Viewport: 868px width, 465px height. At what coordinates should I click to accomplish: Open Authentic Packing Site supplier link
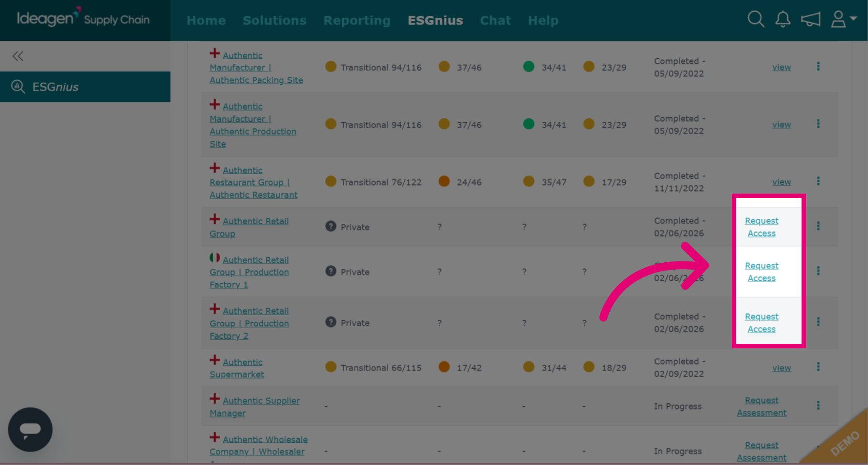coord(256,68)
